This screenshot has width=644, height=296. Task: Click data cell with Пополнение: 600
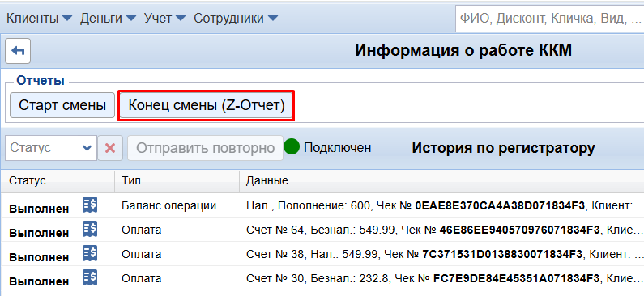[x=441, y=205]
